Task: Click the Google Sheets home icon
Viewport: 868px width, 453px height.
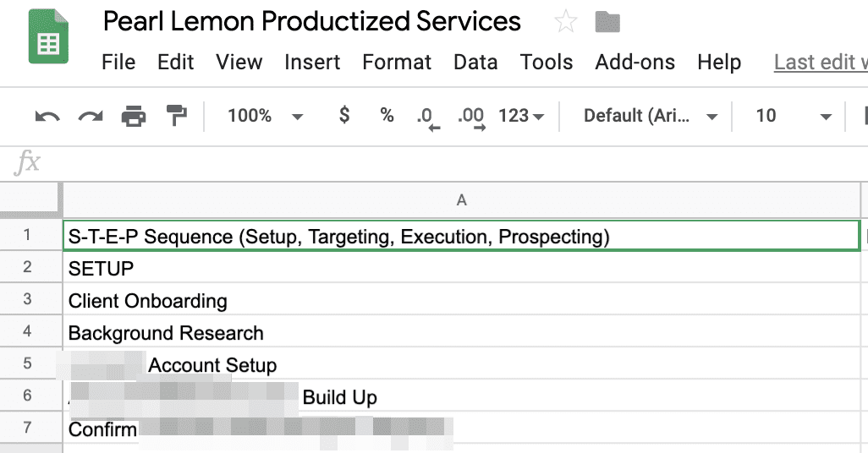Action: [49, 36]
